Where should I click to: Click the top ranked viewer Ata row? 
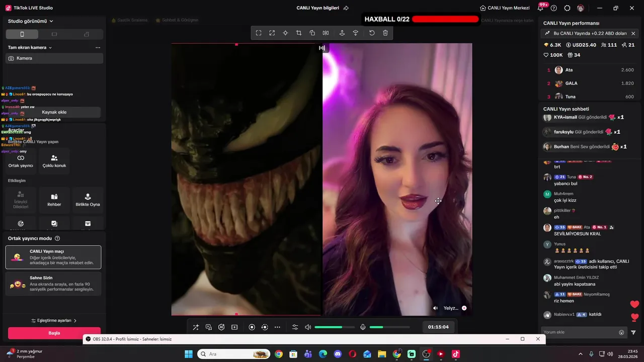click(590, 70)
